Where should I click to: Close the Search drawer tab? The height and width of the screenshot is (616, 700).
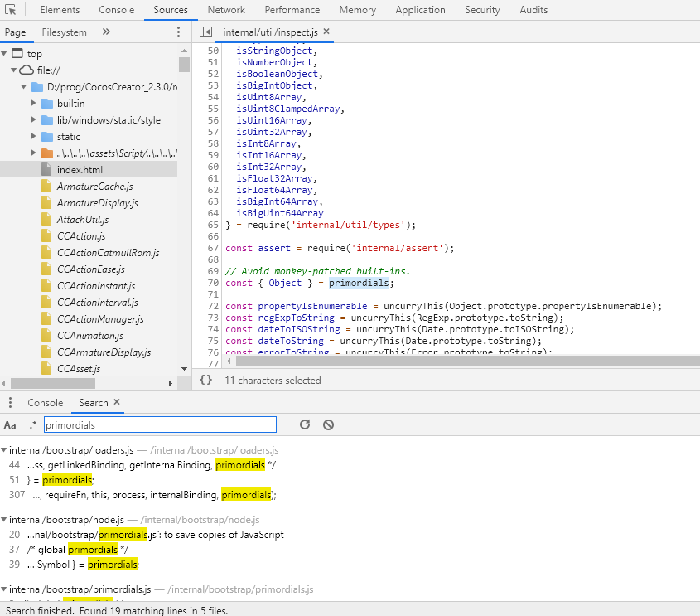(117, 402)
